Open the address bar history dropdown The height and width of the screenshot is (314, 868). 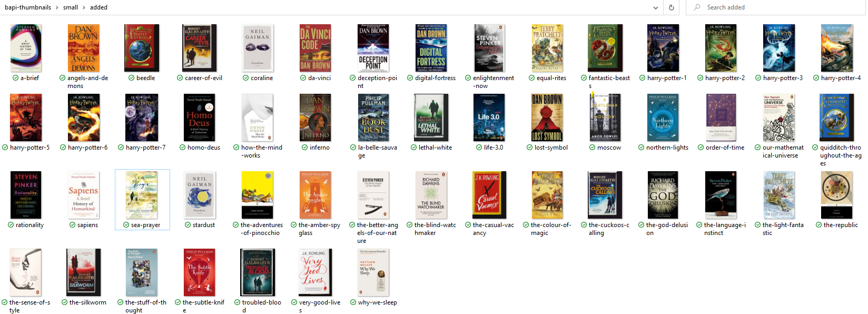tap(655, 7)
